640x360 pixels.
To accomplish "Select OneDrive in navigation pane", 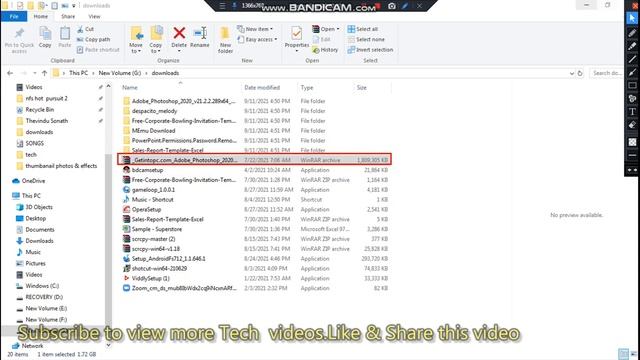I will coord(33,181).
